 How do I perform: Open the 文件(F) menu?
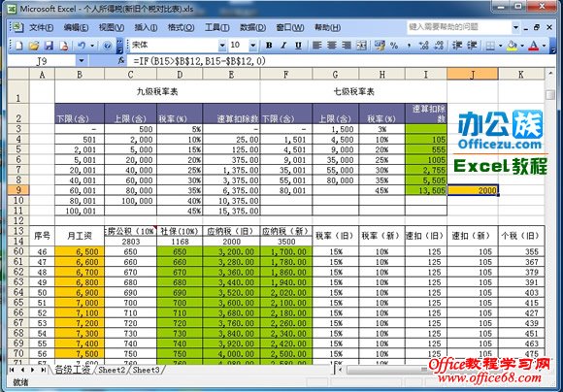tap(42, 27)
